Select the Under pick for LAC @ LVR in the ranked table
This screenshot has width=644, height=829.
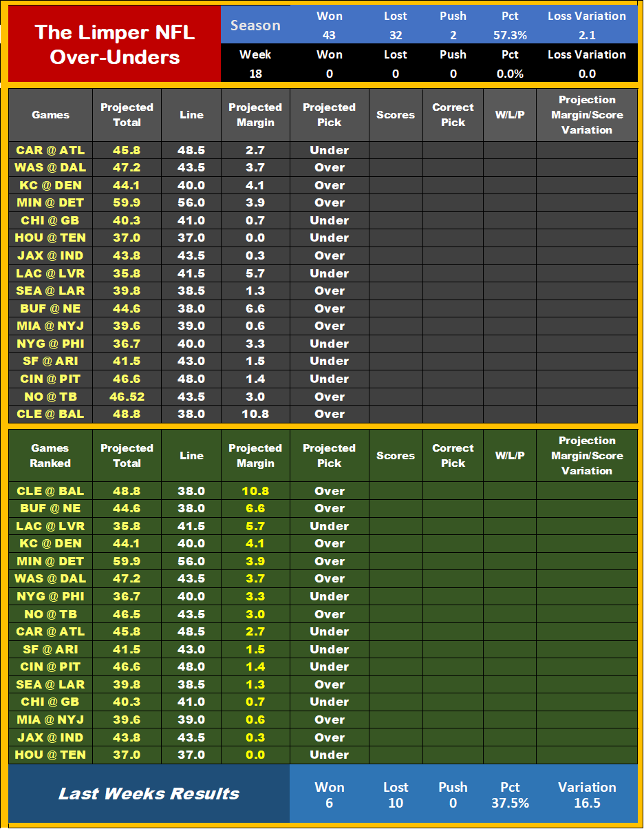(x=329, y=526)
